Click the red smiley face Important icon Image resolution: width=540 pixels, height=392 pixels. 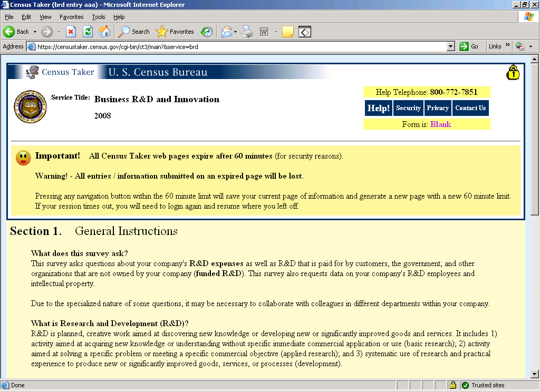coord(23,158)
